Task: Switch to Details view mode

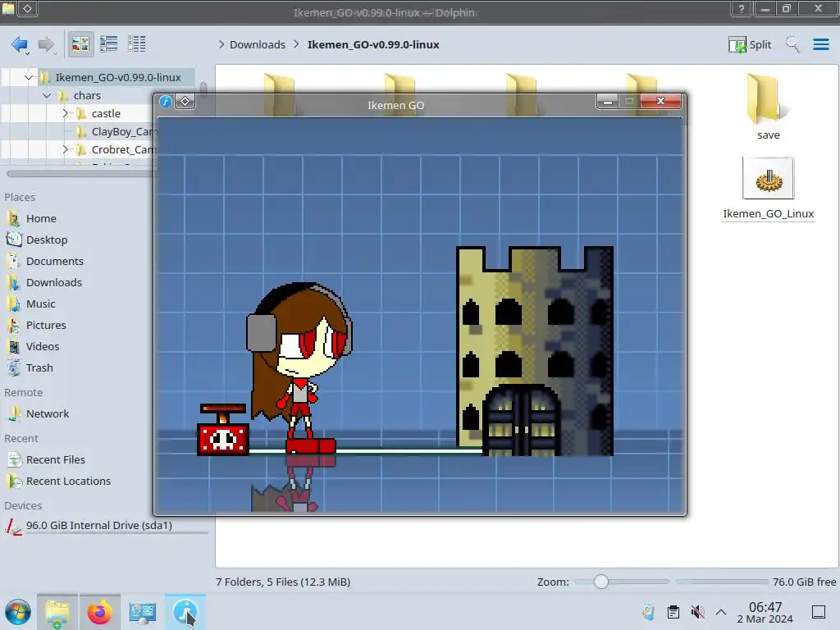Action: coord(137,44)
